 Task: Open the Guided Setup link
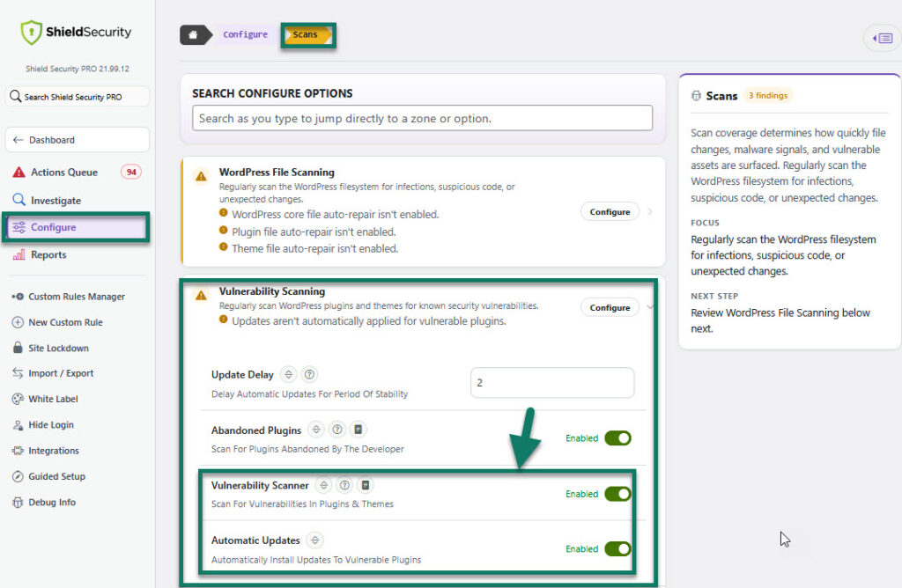click(x=57, y=476)
